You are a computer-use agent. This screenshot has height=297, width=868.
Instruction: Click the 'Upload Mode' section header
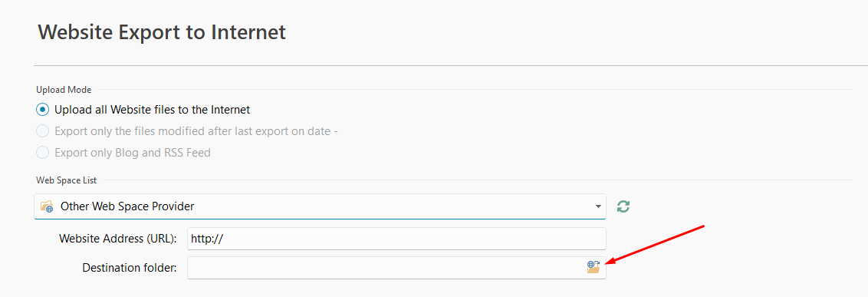click(x=64, y=89)
